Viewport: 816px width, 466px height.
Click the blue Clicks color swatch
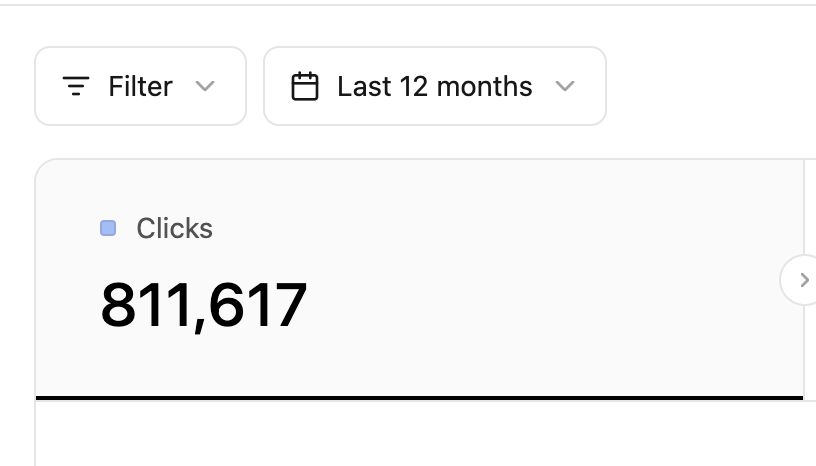(x=108, y=228)
